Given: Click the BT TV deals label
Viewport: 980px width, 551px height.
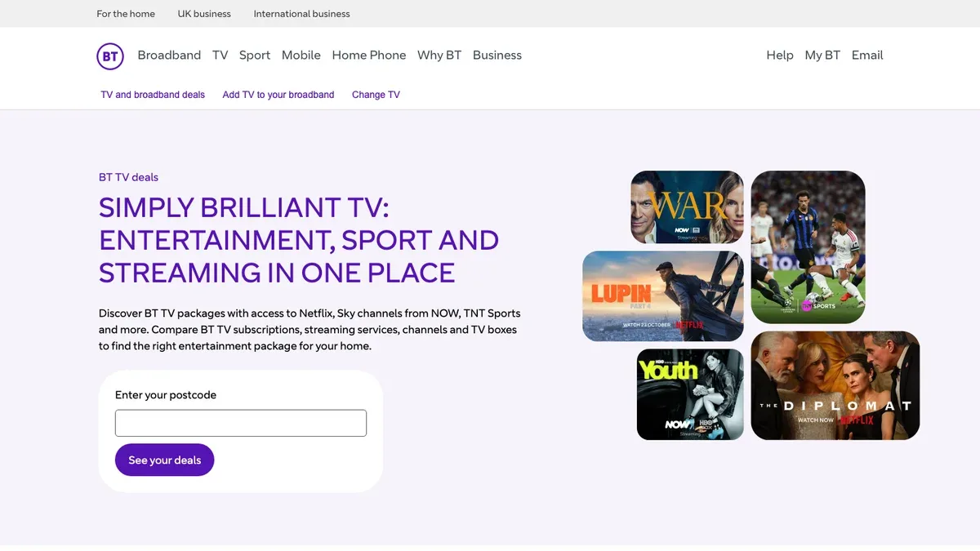Looking at the screenshot, I should 128,177.
